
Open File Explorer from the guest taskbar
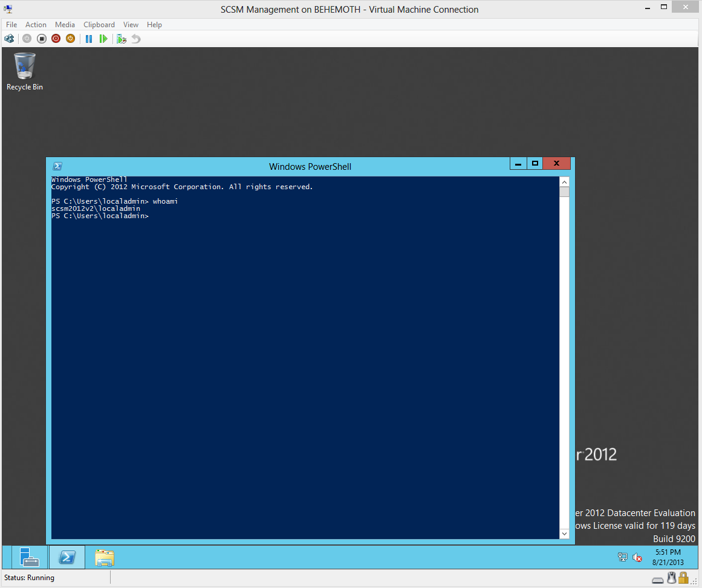pos(105,557)
